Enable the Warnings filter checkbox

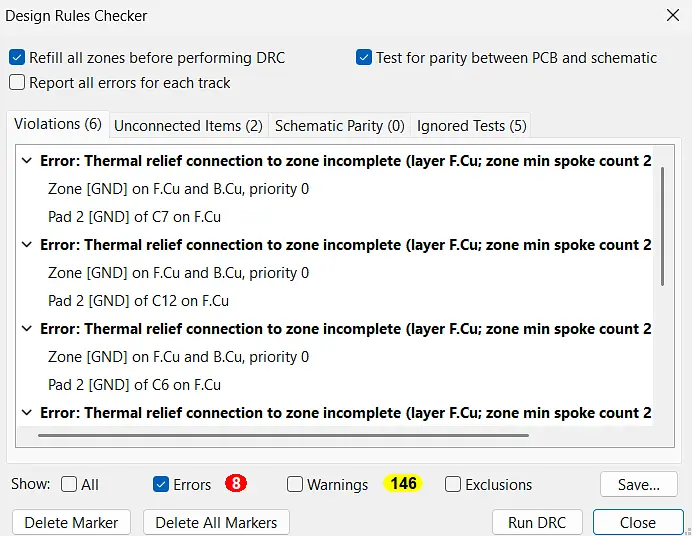point(295,484)
